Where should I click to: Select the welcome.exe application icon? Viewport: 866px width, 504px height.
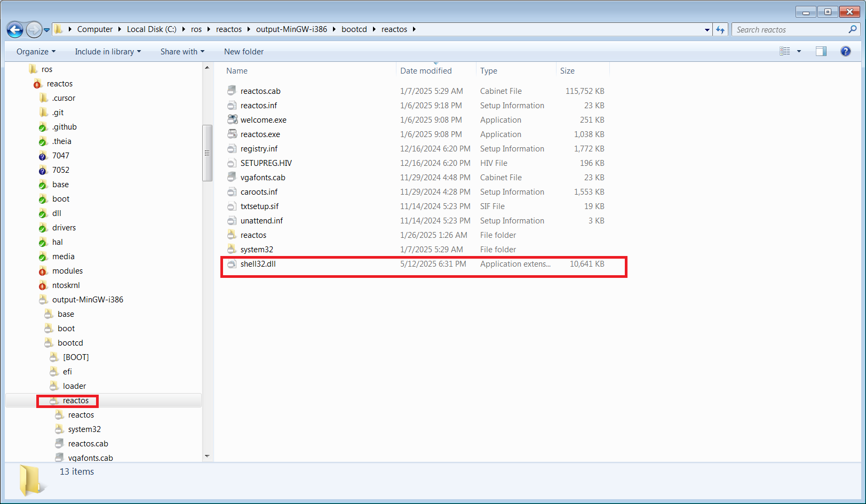[232, 120]
